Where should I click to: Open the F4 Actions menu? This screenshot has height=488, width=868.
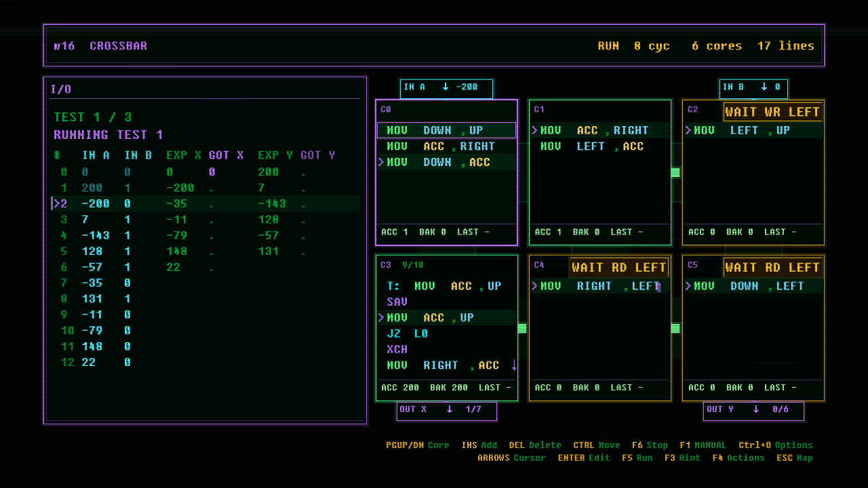[x=738, y=457]
